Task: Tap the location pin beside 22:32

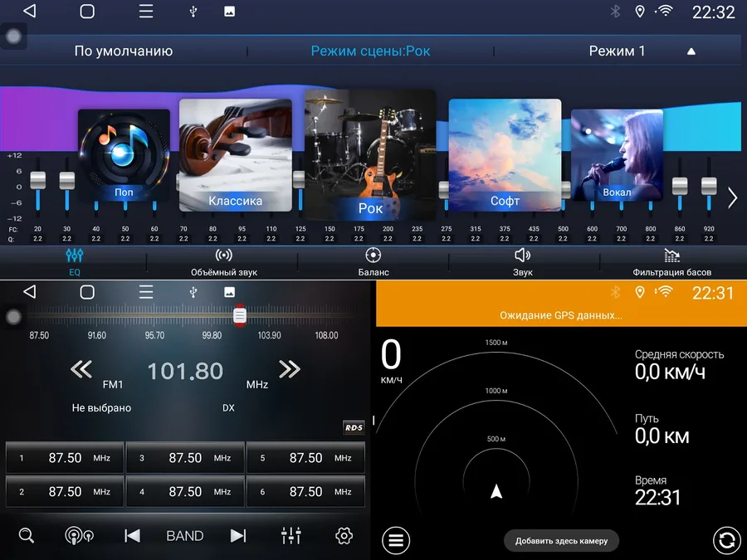Action: pyautogui.click(x=640, y=11)
